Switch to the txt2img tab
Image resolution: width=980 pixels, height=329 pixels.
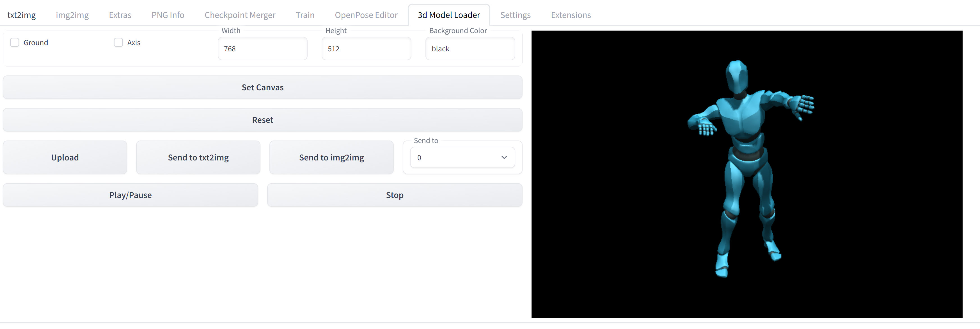(x=22, y=15)
